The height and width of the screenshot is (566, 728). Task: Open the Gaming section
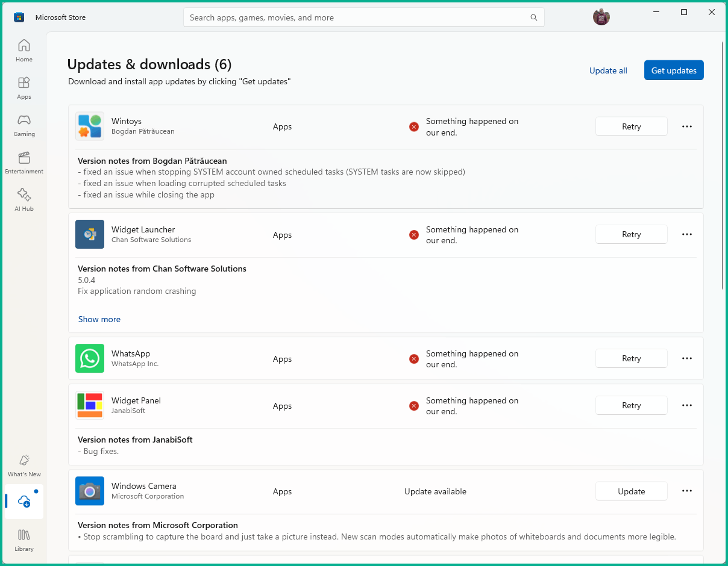pyautogui.click(x=24, y=125)
